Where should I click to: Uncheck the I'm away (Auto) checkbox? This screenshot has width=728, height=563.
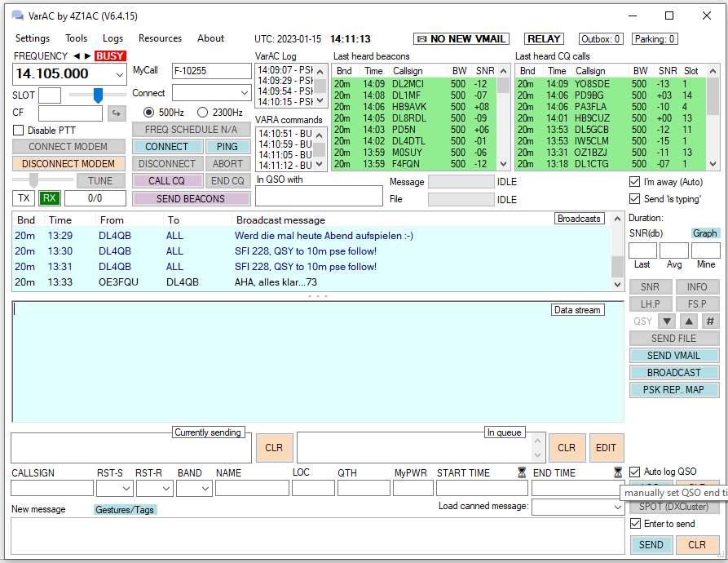coord(635,182)
